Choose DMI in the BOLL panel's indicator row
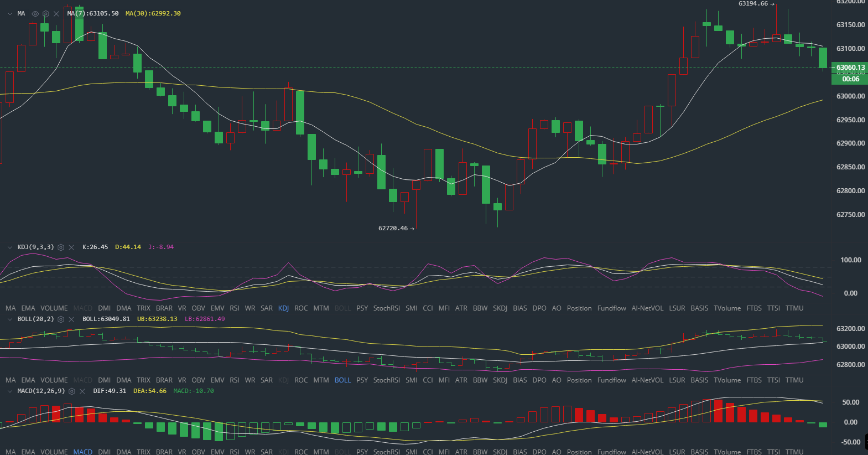Image resolution: width=868 pixels, height=455 pixels. (105, 380)
